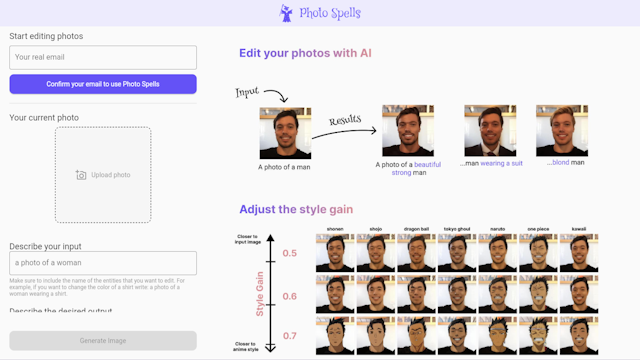Click the Generate Image button

coord(103,341)
